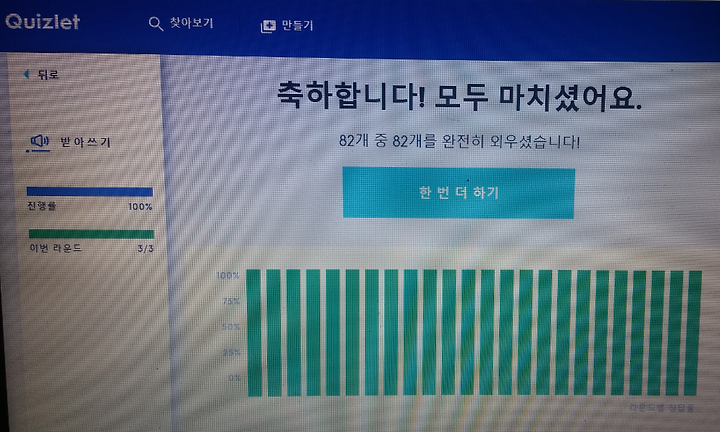Click the blue 진행률 progress bar

tap(90, 191)
